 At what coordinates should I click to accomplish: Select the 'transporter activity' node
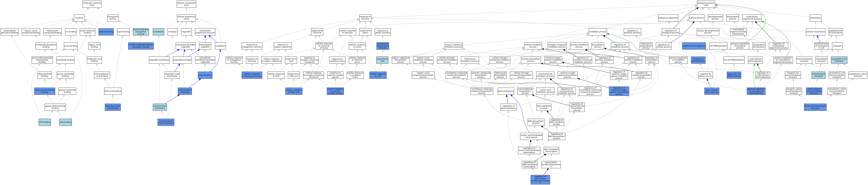[x=113, y=18]
